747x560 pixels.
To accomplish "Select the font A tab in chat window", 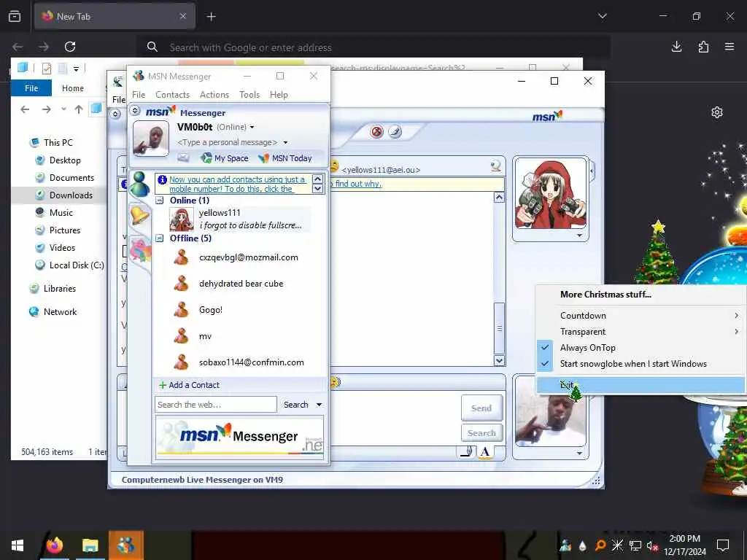I will click(484, 451).
